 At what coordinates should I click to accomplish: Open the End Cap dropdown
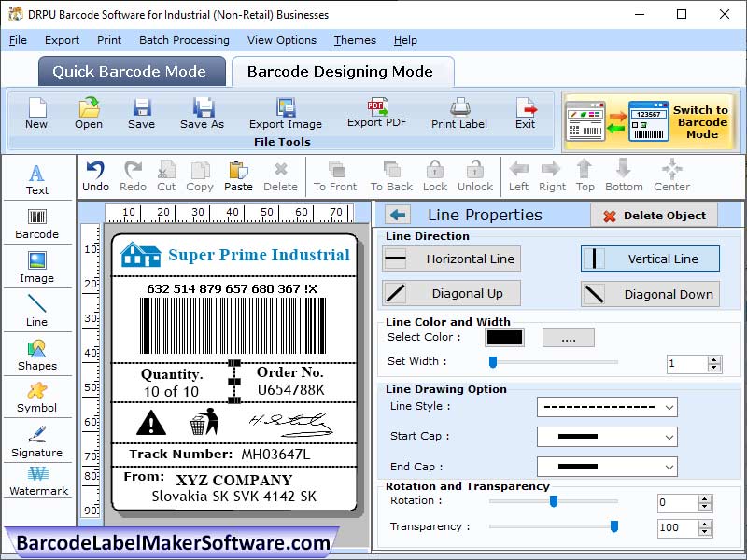pos(607,467)
